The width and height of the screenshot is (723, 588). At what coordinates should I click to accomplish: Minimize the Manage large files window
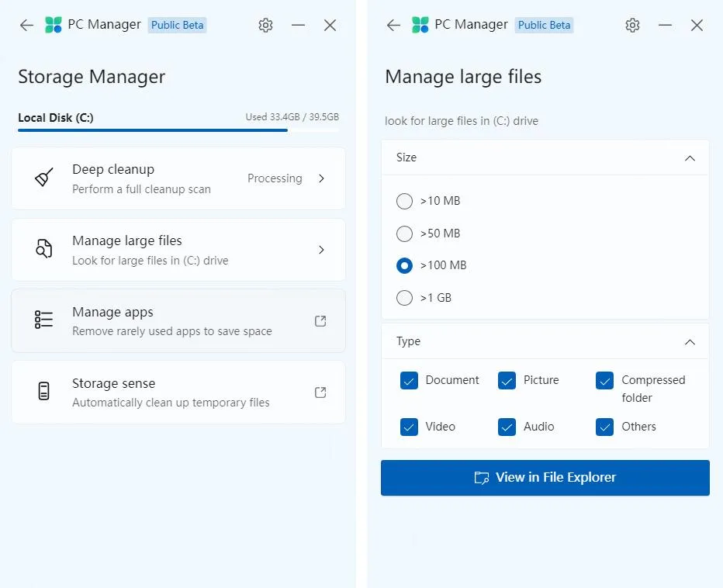665,25
